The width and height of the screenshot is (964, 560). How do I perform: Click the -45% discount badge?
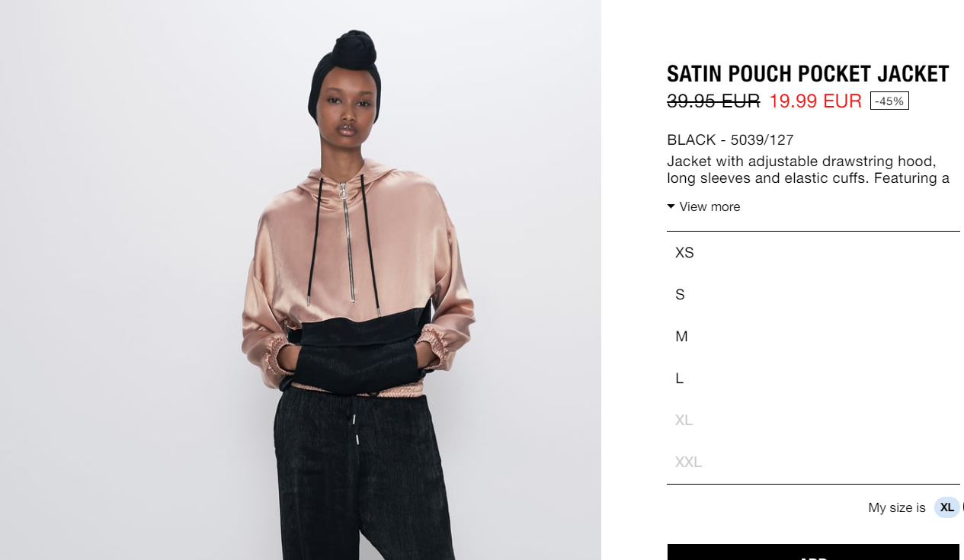coord(889,101)
